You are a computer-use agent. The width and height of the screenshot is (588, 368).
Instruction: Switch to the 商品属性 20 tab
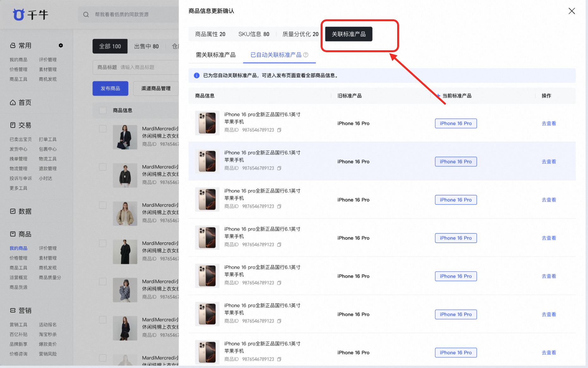[210, 34]
